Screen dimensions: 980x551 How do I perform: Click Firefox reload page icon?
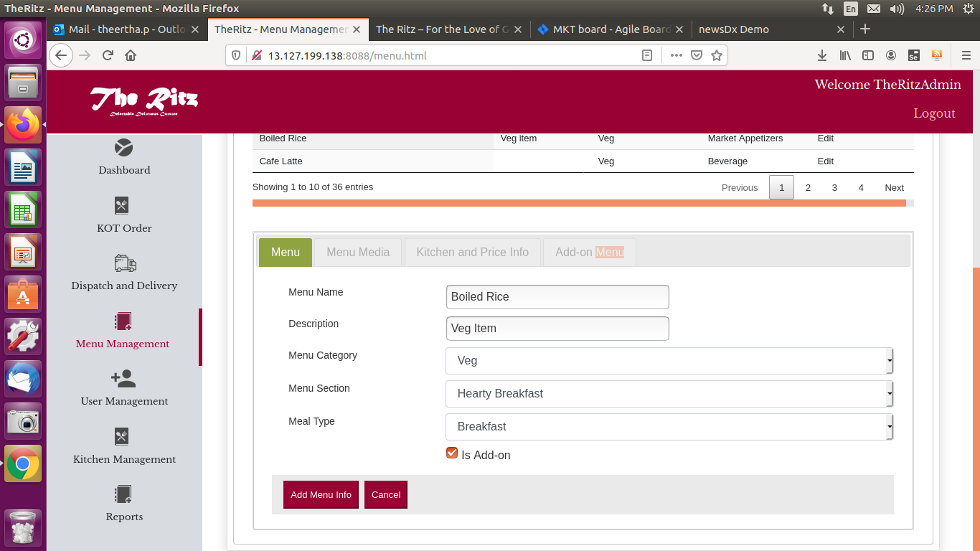point(108,55)
